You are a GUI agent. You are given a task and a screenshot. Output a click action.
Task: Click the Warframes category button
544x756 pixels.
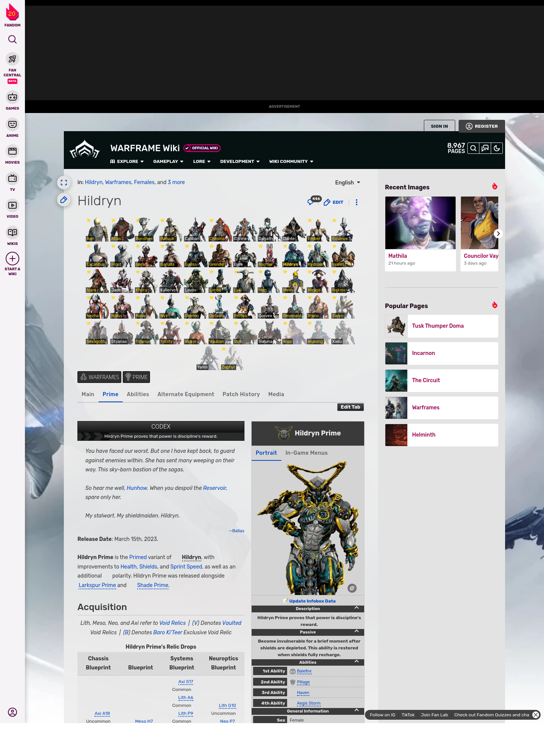point(99,377)
